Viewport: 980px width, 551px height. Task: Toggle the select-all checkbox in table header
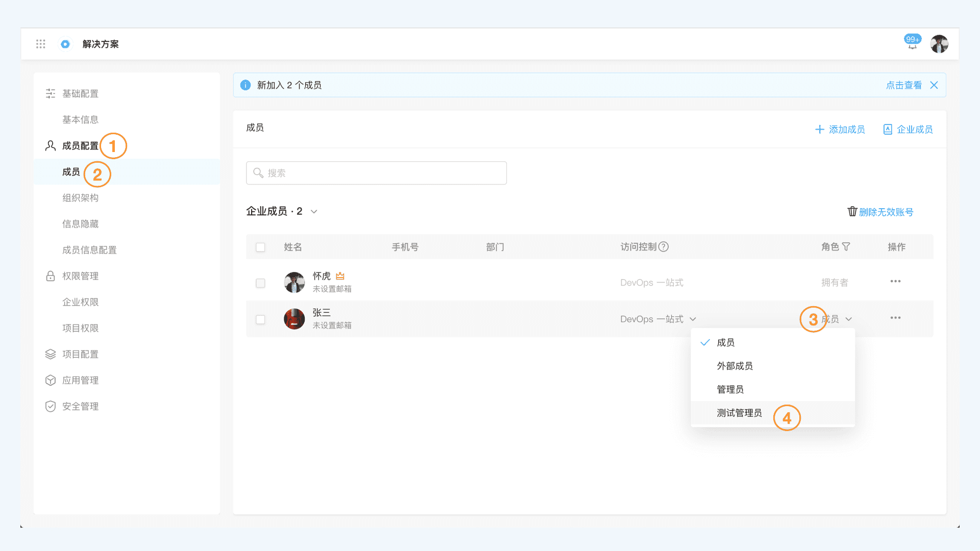click(260, 247)
